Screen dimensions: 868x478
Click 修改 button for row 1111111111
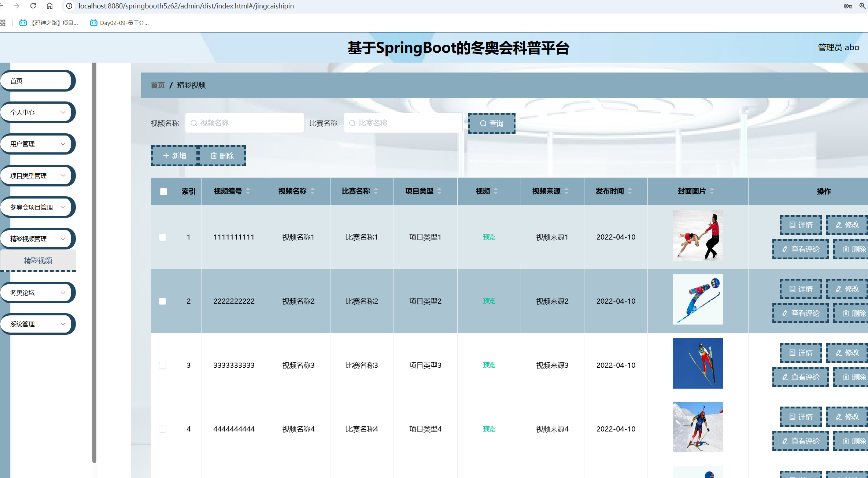847,225
